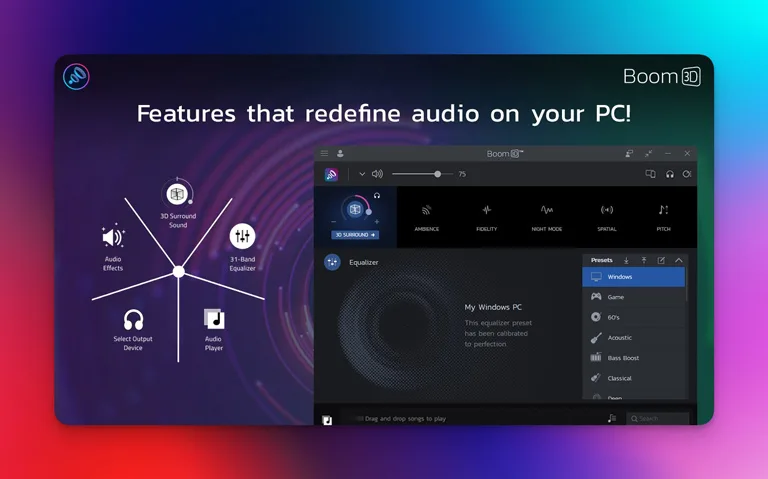Screen dimensions: 768x479
Task: Click the violin icon beside Classical
Action: click(596, 378)
